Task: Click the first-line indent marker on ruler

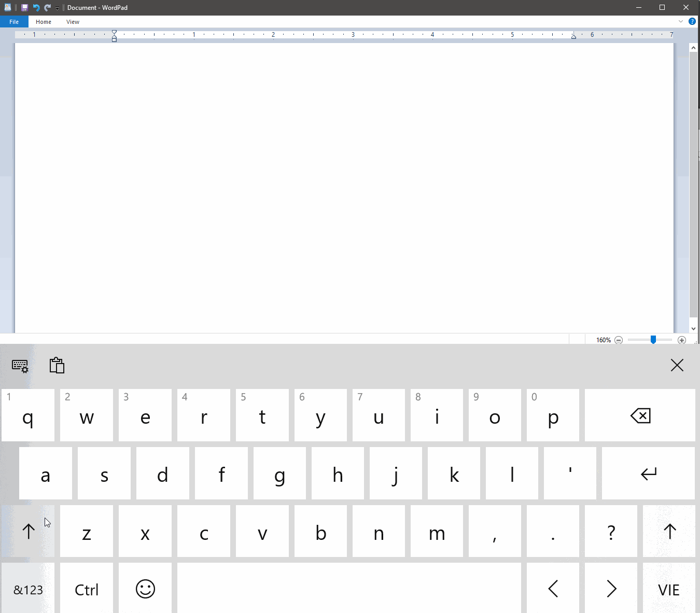Action: (x=115, y=32)
